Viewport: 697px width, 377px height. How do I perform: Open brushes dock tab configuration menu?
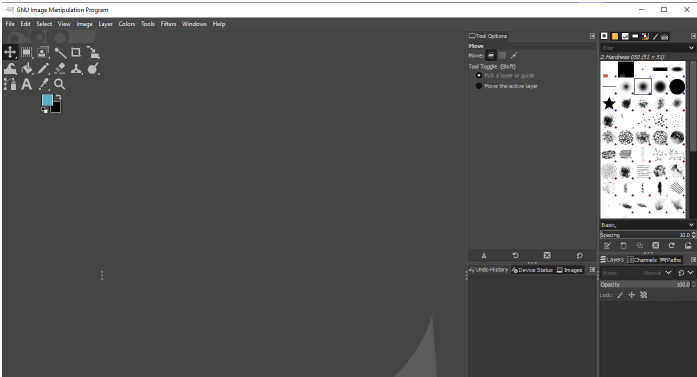pos(693,36)
